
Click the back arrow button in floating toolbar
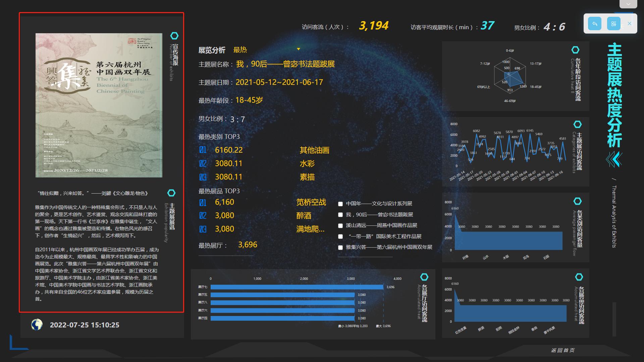click(x=595, y=23)
